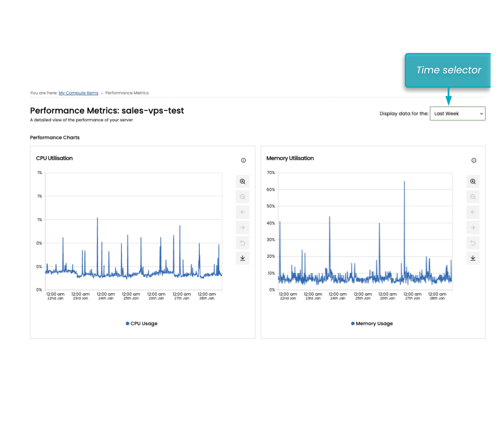Viewport: 503px width, 448px height.
Task: Reset zoom icon on CPU Utilisation chart
Action: coord(242,243)
